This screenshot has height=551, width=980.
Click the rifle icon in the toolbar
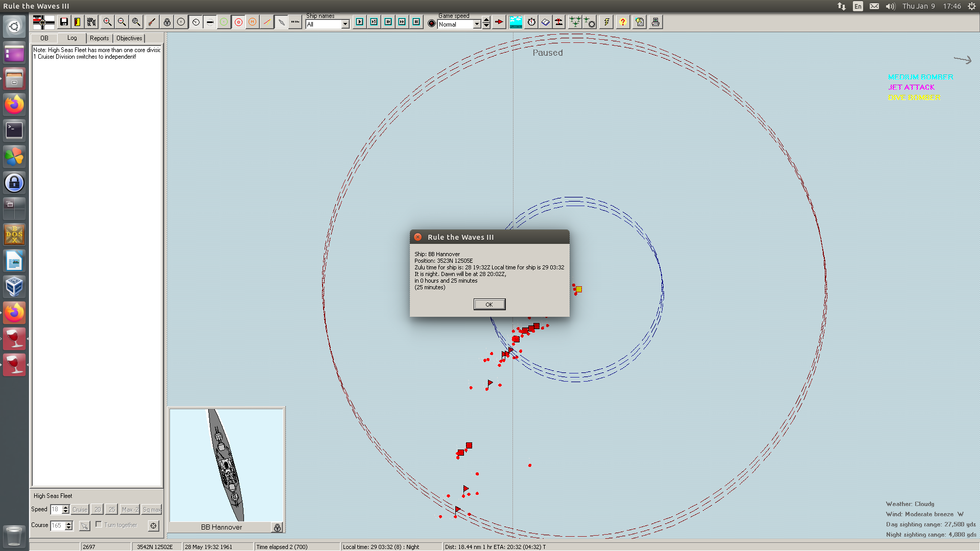click(x=152, y=22)
